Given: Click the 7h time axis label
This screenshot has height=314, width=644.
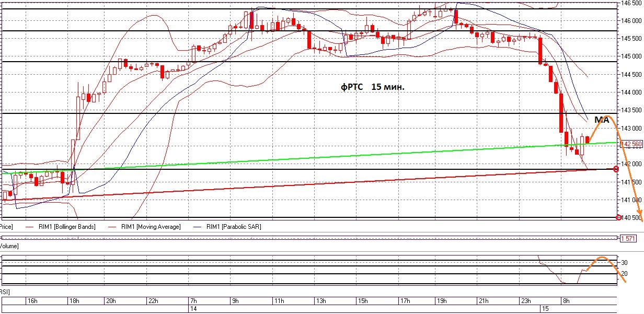Looking at the screenshot, I should pos(193,301).
